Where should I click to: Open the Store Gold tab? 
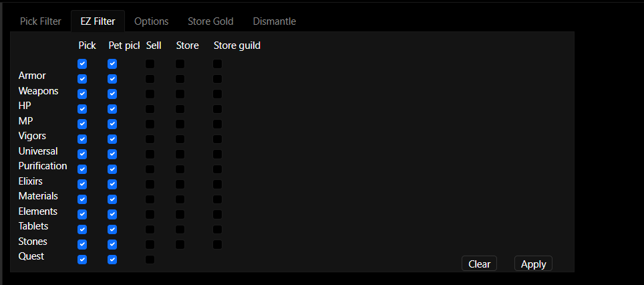pos(210,21)
